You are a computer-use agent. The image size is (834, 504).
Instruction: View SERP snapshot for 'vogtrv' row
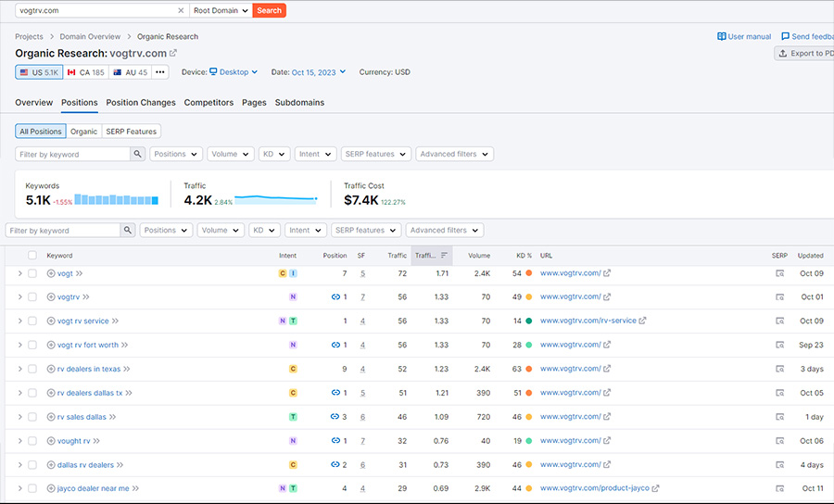click(x=779, y=297)
